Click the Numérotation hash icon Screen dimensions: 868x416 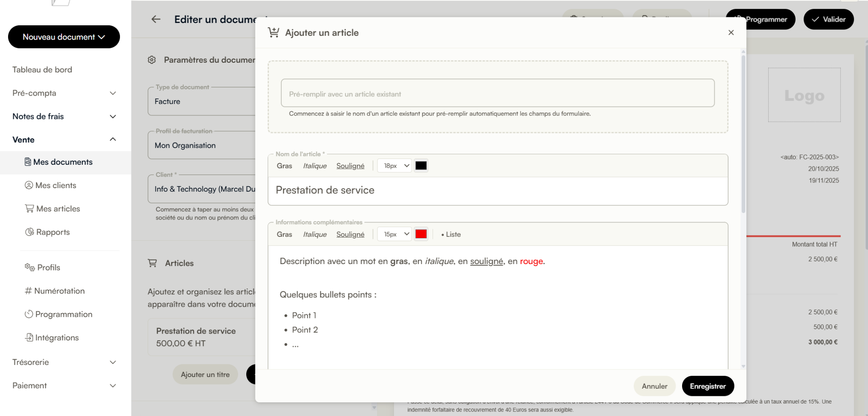[x=28, y=291]
